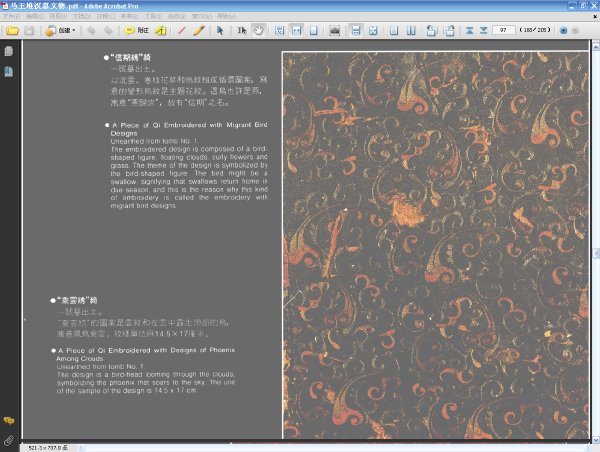Switch to two-page view
This screenshot has height=452, width=600.
pyautogui.click(x=411, y=31)
